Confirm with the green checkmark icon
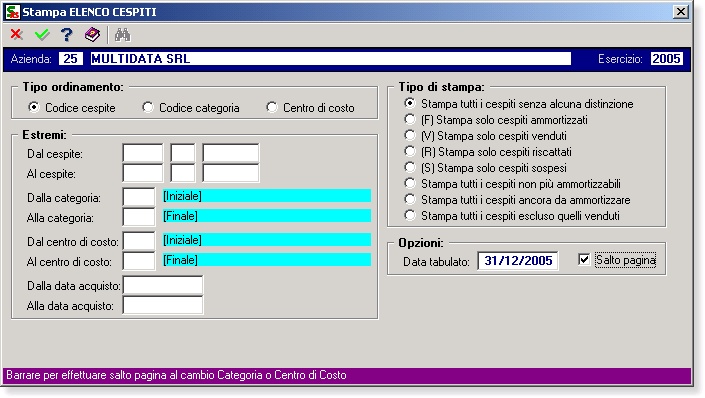705x398 pixels. (42, 34)
